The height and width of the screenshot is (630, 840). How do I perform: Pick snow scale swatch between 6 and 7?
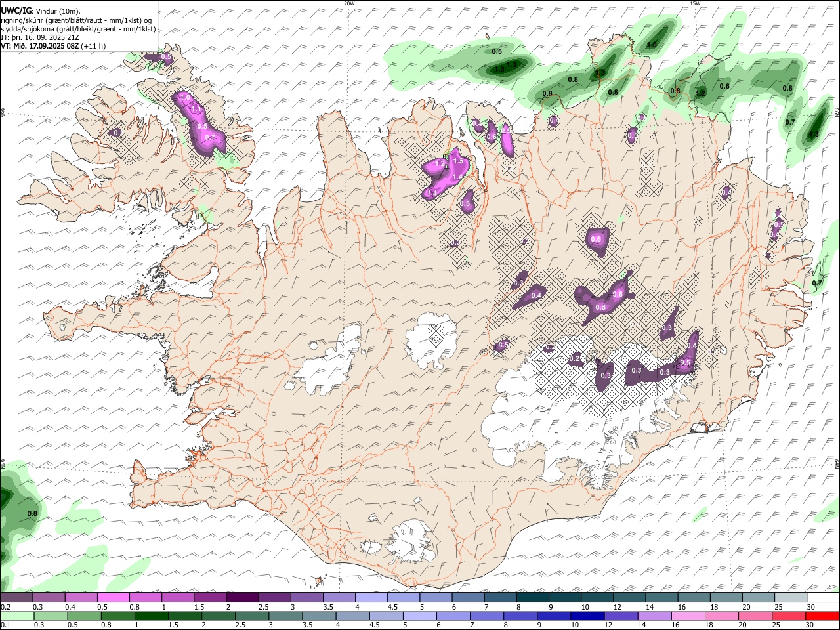468,598
